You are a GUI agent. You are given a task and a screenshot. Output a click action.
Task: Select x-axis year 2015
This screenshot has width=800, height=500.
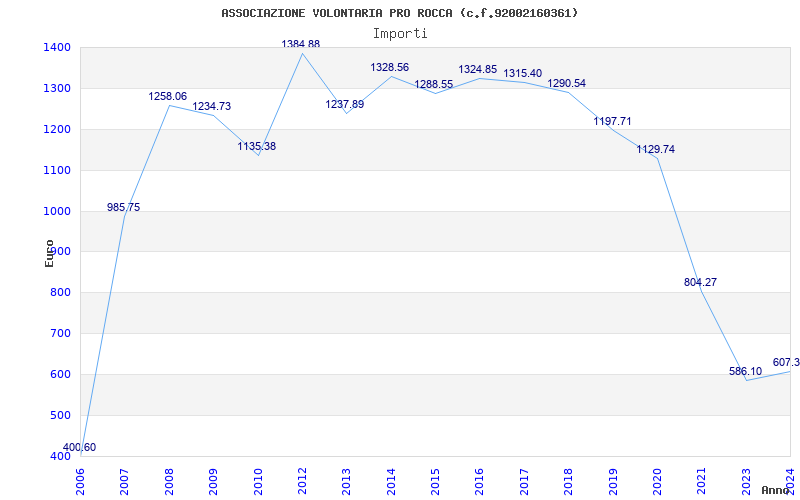435,482
